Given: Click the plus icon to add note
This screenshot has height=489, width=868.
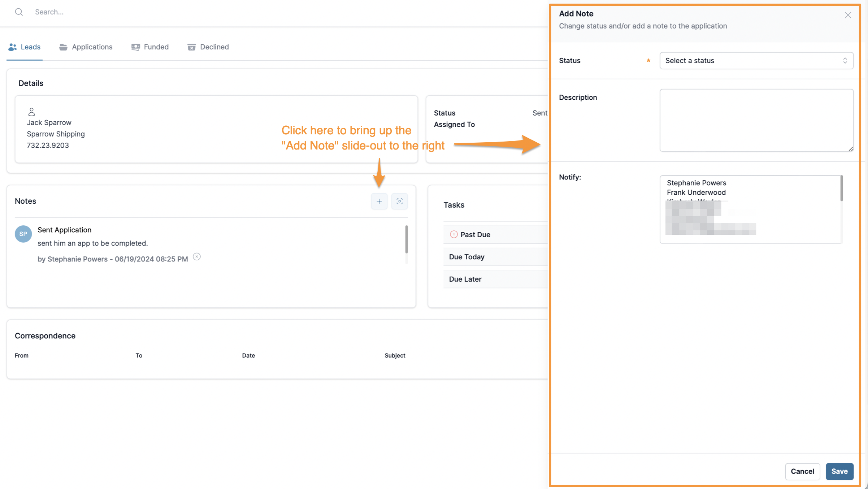Looking at the screenshot, I should 379,201.
